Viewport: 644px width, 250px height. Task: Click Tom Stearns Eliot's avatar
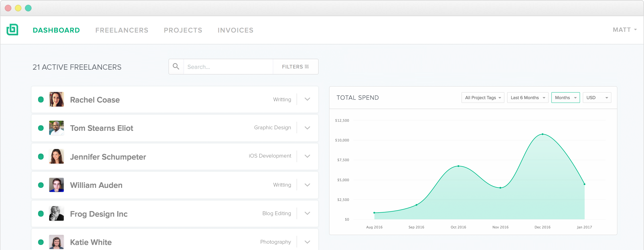56,128
